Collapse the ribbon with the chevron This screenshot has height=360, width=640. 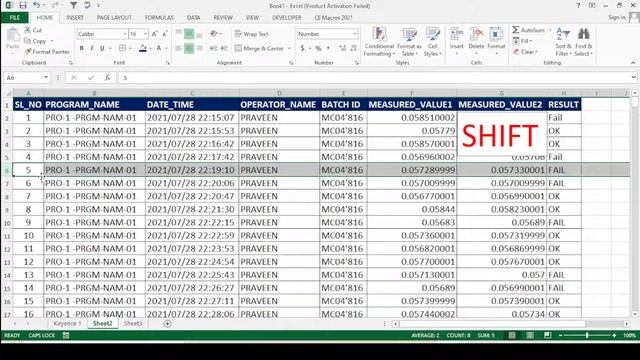633,62
